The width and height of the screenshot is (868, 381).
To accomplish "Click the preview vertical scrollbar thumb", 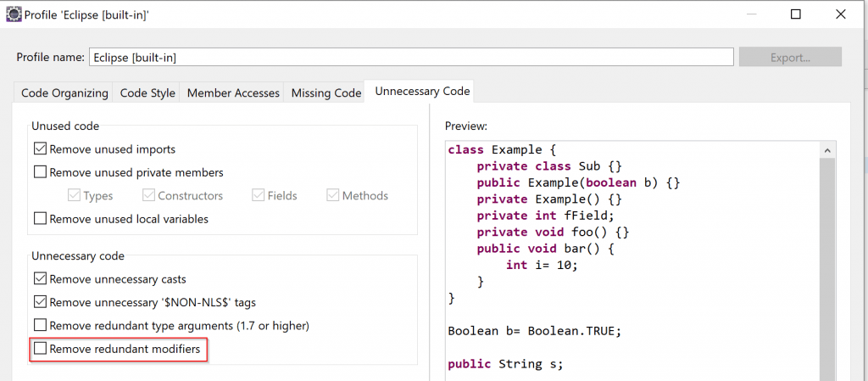I will (827, 269).
